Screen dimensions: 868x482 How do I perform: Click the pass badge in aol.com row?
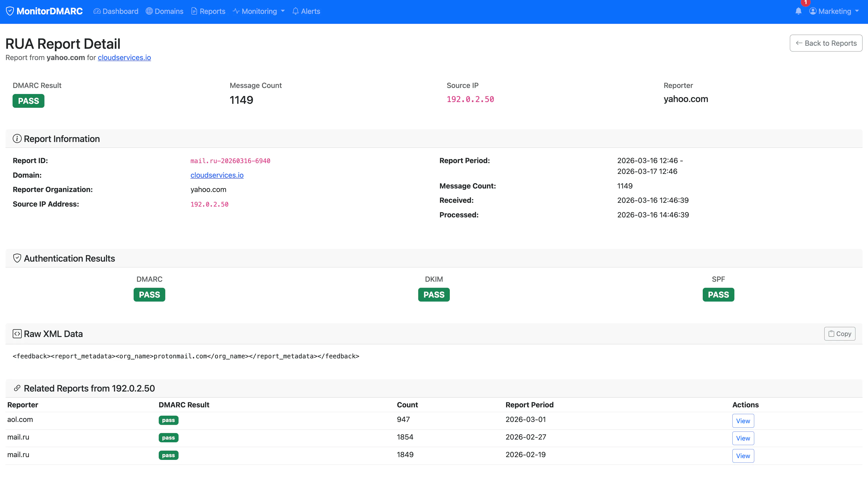pyautogui.click(x=169, y=420)
